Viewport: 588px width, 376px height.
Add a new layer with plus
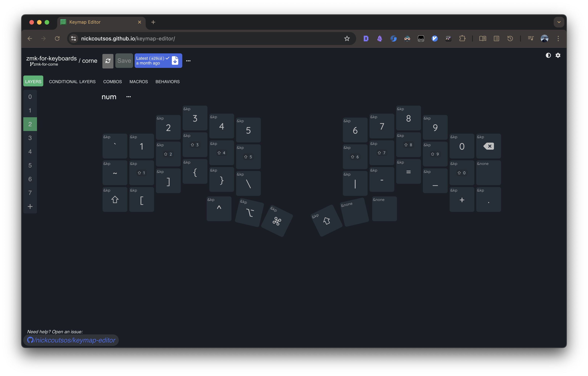click(30, 206)
